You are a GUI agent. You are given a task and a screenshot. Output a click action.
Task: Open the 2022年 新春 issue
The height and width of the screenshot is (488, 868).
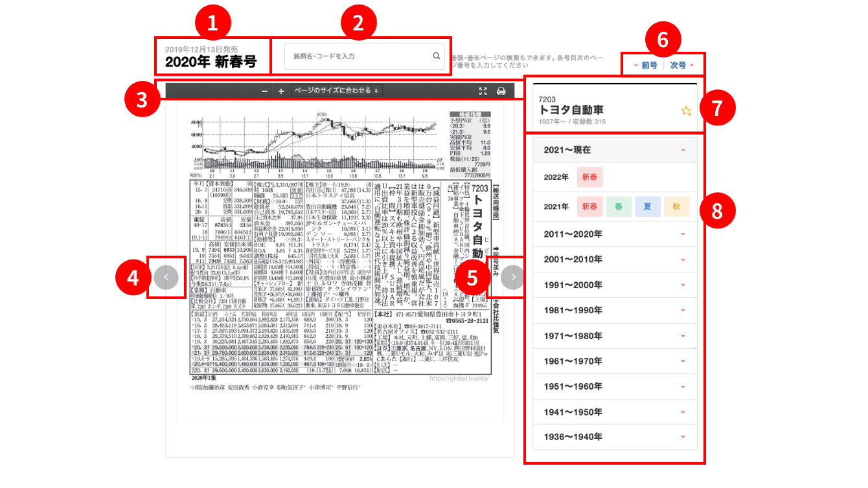pyautogui.click(x=589, y=177)
